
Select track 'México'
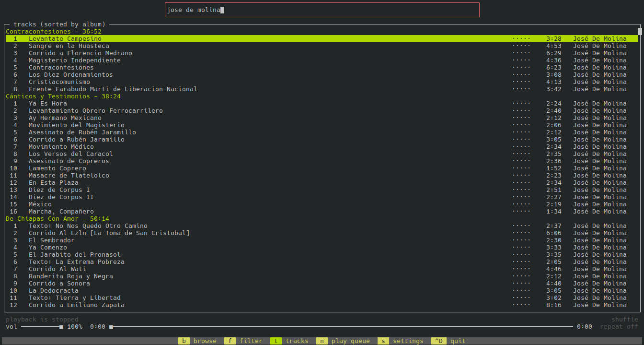point(322,204)
